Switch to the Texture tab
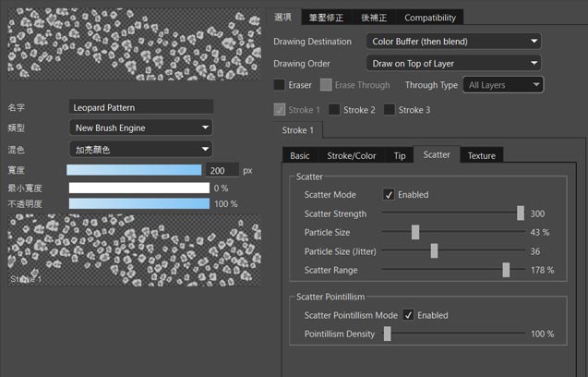This screenshot has height=377, width=588. click(481, 155)
